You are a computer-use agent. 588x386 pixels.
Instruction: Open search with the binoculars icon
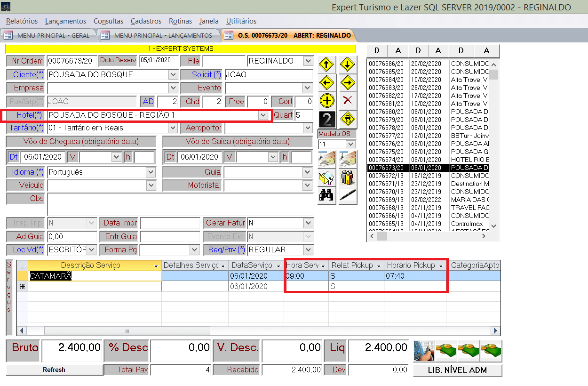(x=326, y=194)
